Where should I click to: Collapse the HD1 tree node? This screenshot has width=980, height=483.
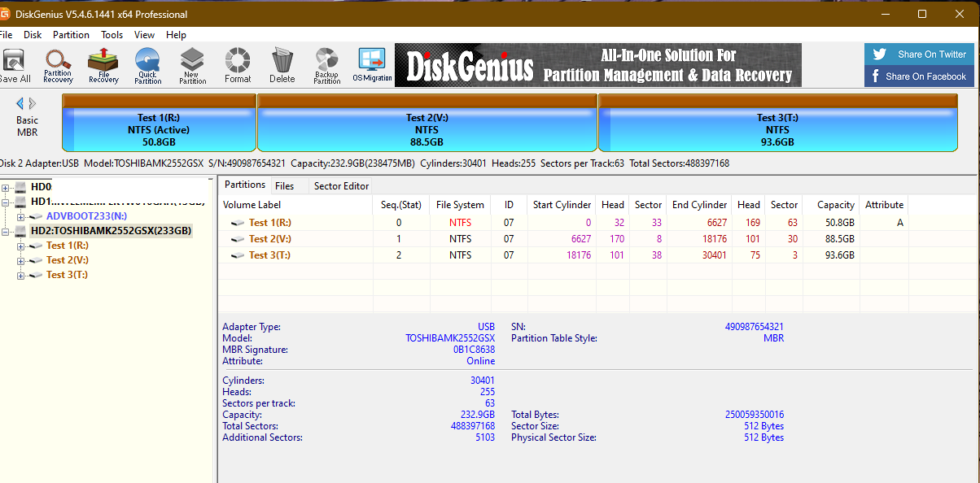coord(6,202)
